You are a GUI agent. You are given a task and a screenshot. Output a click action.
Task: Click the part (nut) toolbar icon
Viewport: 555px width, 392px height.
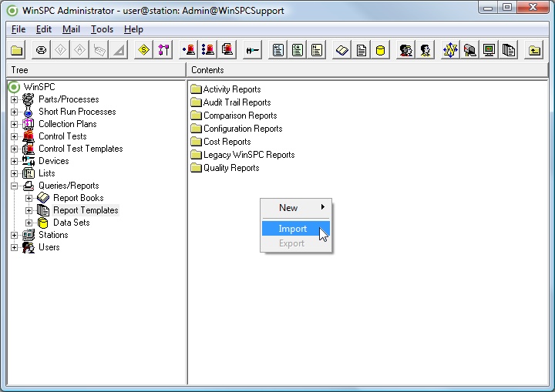pyautogui.click(x=41, y=50)
